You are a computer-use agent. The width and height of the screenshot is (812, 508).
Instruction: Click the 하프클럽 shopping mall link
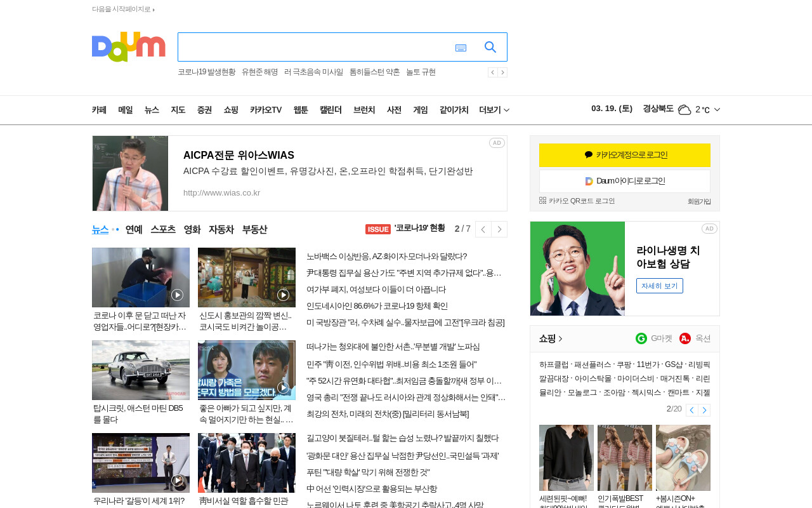(554, 365)
